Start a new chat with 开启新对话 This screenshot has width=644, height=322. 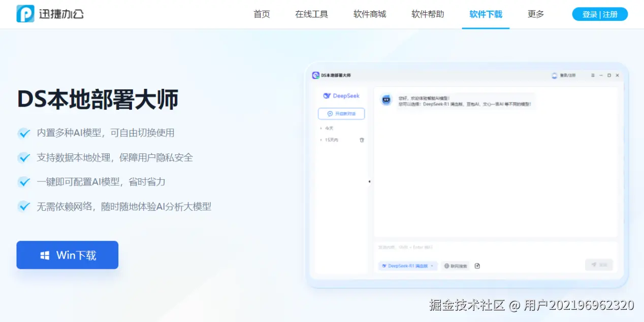(x=341, y=114)
